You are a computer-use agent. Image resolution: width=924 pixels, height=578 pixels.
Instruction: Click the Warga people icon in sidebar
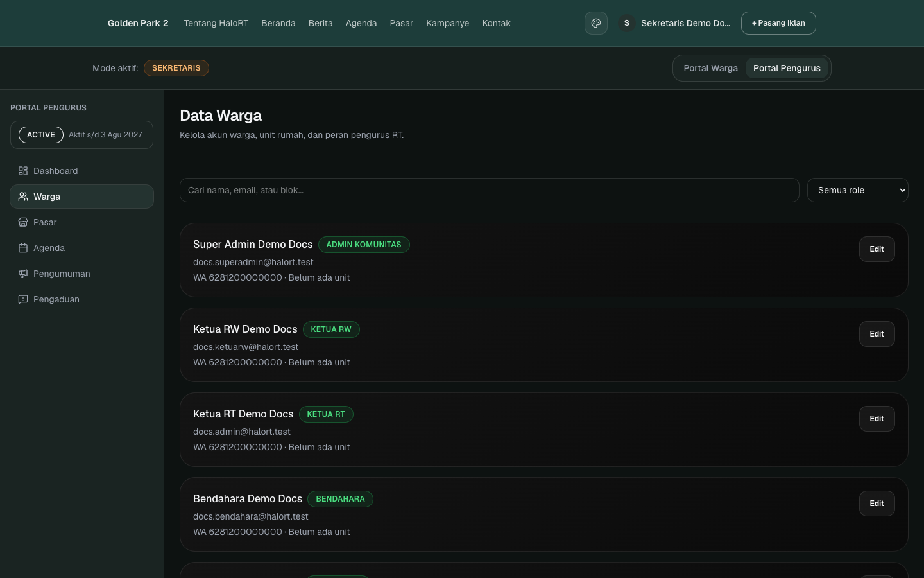23,197
